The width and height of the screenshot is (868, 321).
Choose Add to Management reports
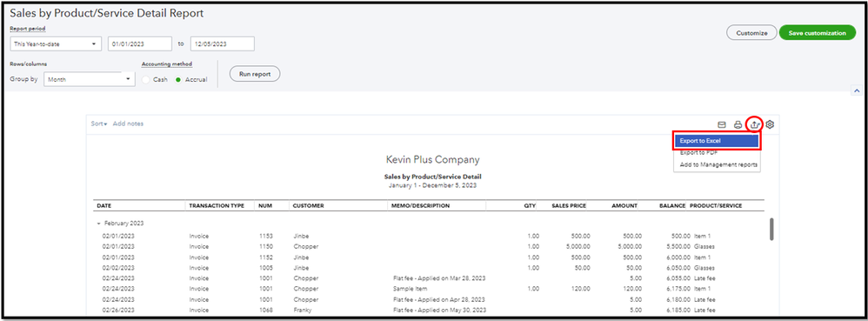click(x=718, y=165)
